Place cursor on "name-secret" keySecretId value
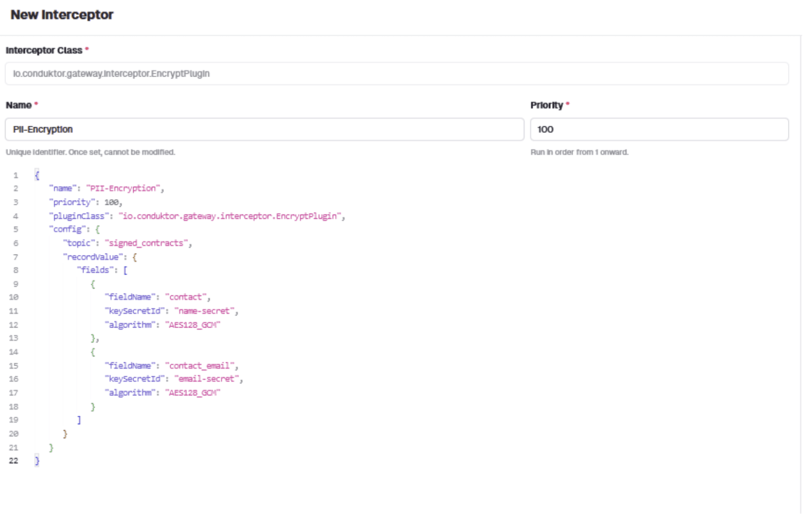 tap(204, 311)
